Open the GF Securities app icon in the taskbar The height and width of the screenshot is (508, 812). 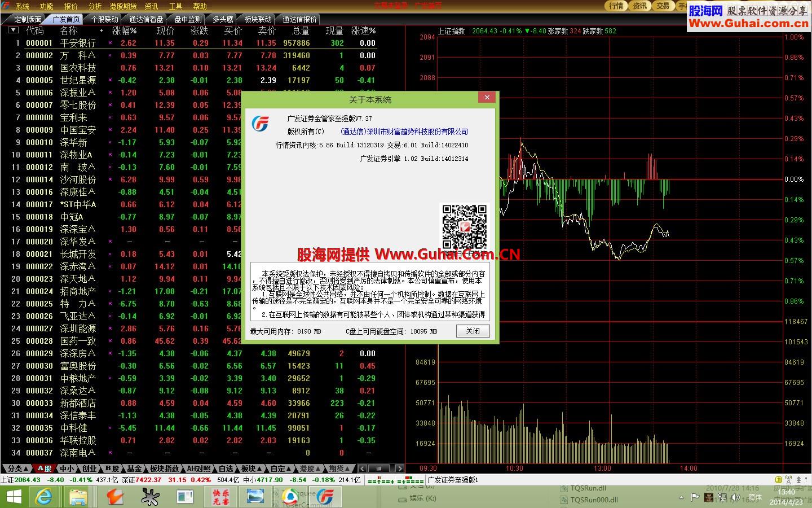coord(325,497)
